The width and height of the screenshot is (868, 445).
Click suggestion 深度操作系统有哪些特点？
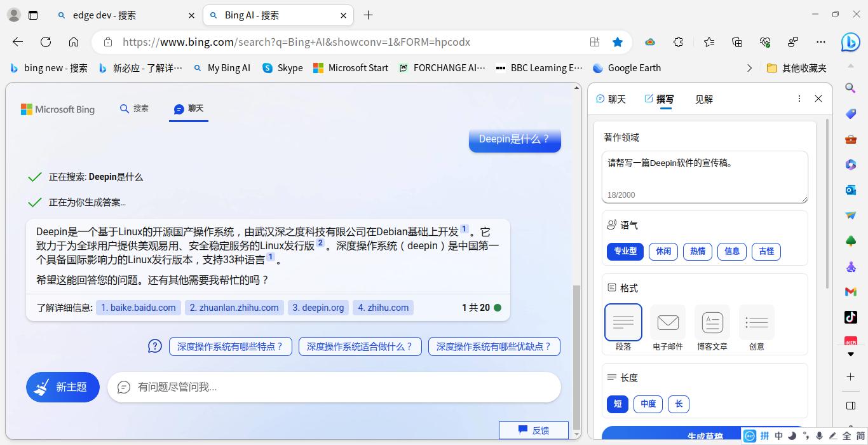click(x=230, y=346)
